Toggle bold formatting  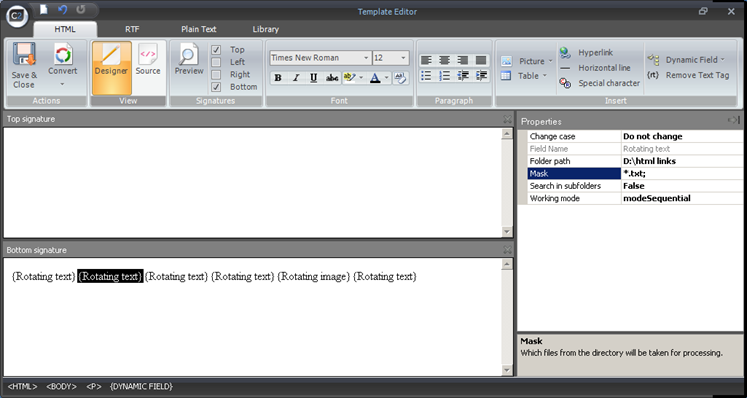pos(278,78)
